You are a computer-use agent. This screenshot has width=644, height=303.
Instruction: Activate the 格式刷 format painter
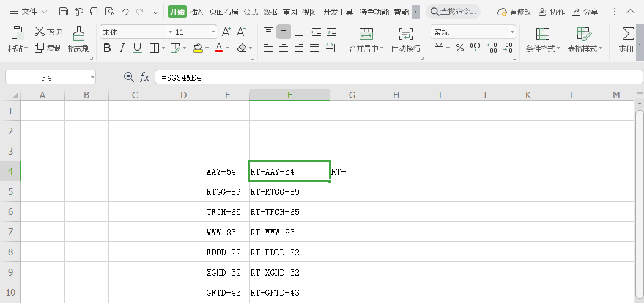78,40
